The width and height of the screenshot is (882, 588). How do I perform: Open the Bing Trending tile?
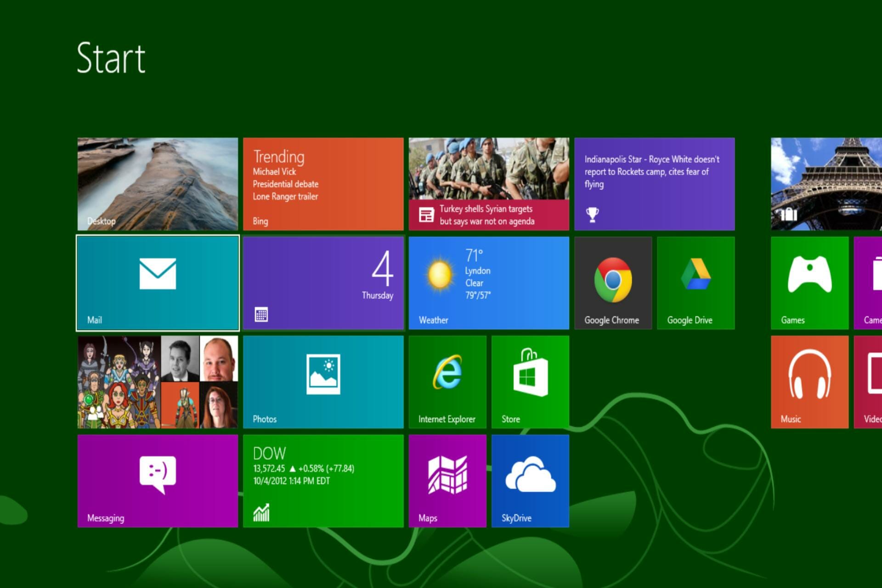(x=323, y=184)
